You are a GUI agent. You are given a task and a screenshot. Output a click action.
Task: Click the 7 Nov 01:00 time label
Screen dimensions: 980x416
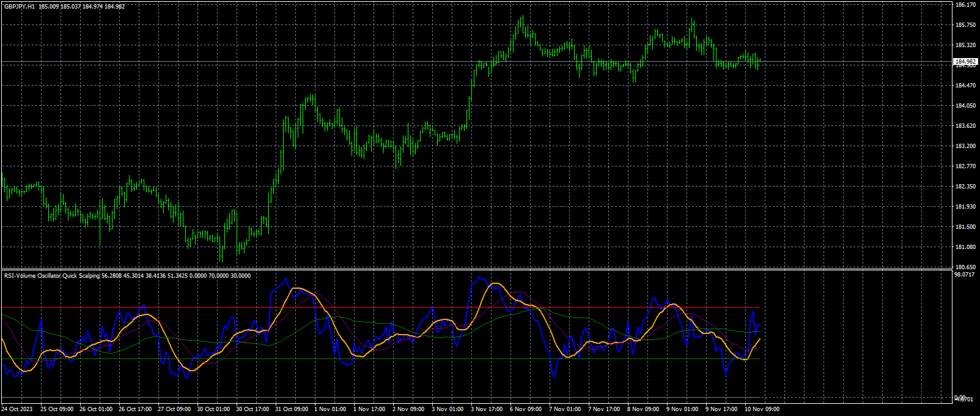(565, 409)
